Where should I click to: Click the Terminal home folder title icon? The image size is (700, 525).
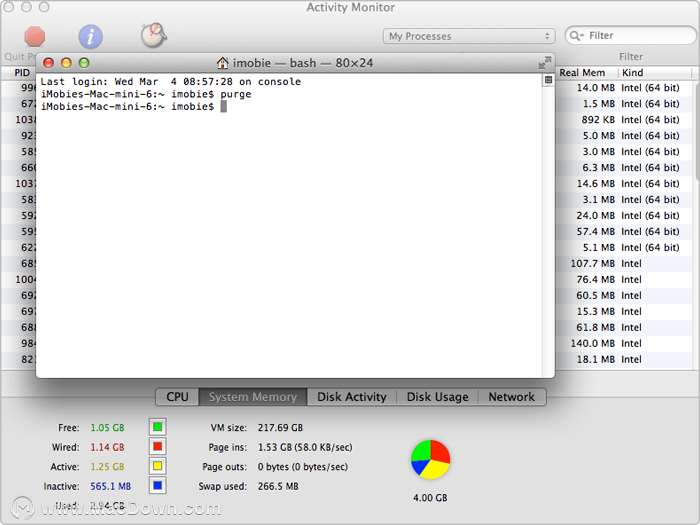(x=223, y=63)
